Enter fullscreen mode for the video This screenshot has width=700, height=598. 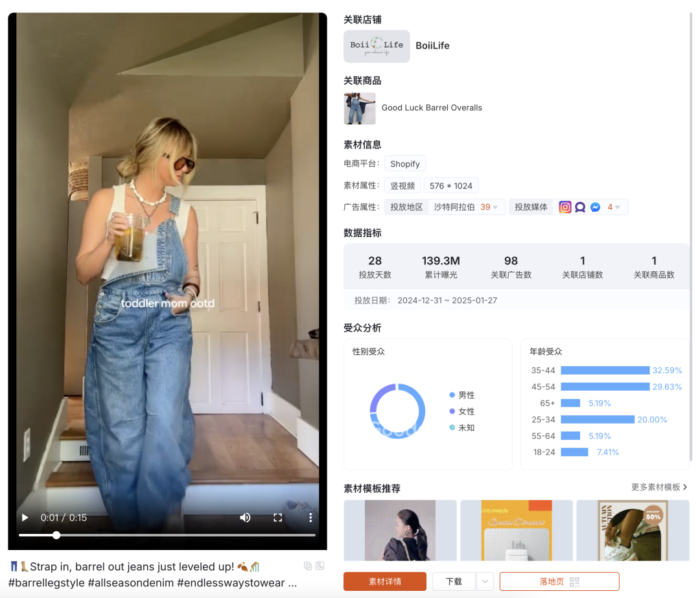point(277,518)
